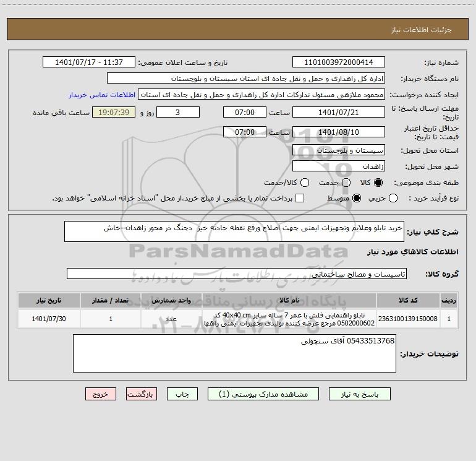
Task: Select the خدمت radio button
Action: (346, 183)
